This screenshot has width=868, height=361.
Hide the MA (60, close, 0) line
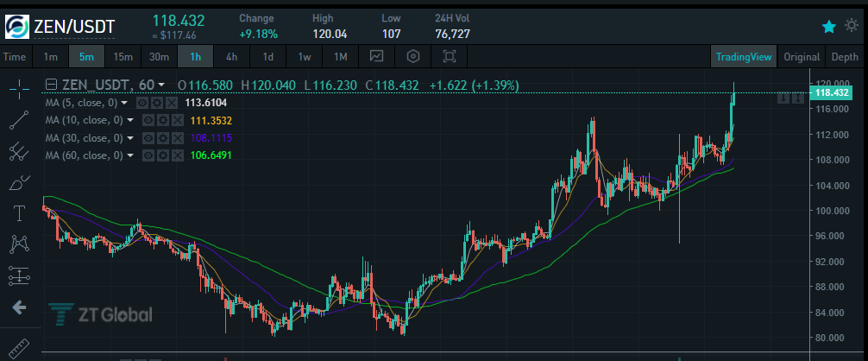click(148, 156)
